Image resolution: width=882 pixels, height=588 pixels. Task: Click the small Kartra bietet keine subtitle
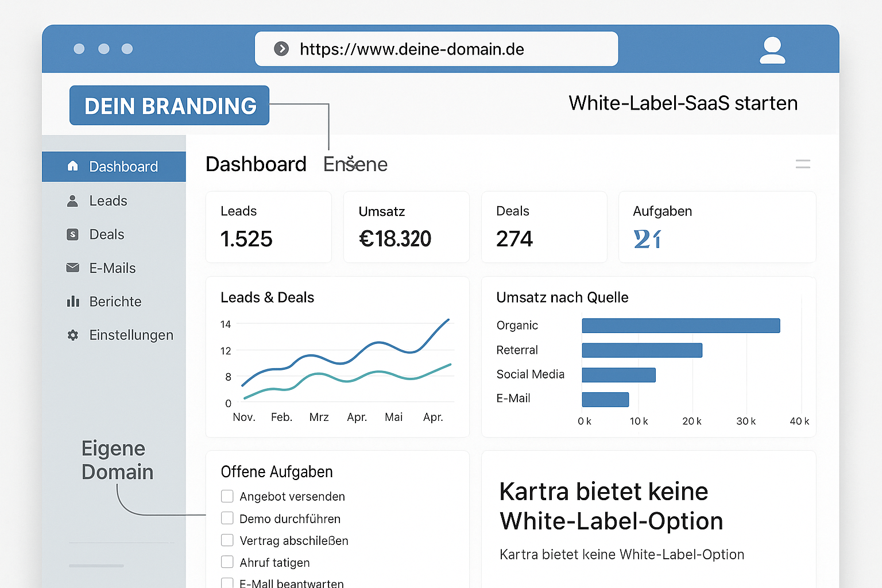[x=622, y=554]
